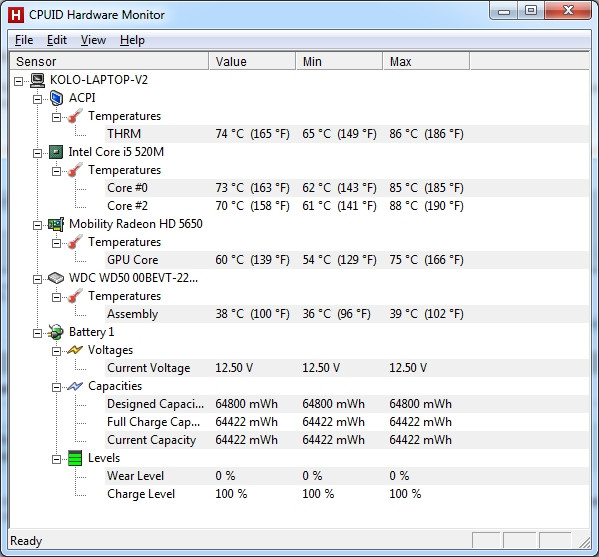
Task: Click the Intel Core i5 520M chip icon
Action: 56,152
